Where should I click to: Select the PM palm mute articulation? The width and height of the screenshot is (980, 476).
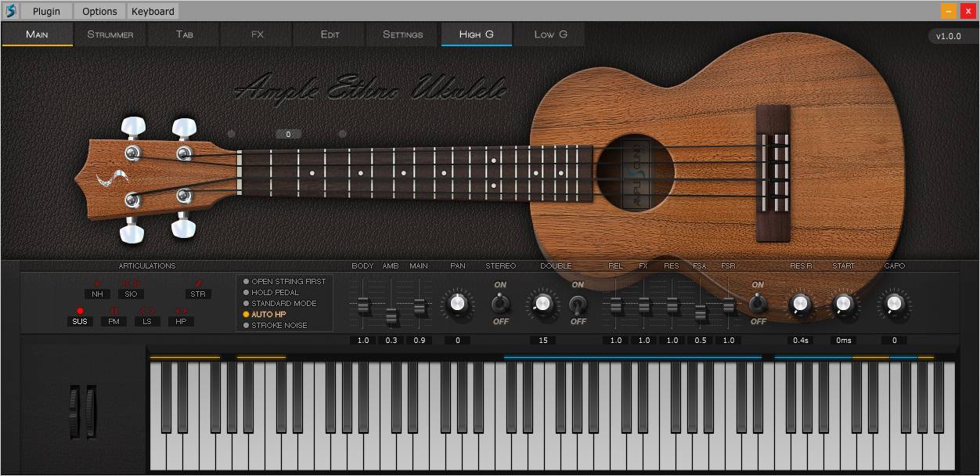(x=113, y=321)
